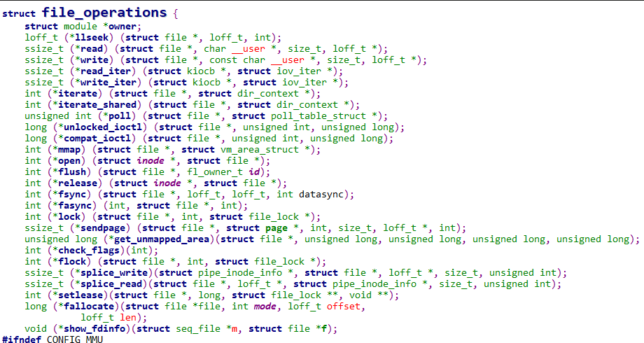Viewport: 644px width, 343px height.
Task: Click the sendpage function pointer name
Action: (103, 228)
